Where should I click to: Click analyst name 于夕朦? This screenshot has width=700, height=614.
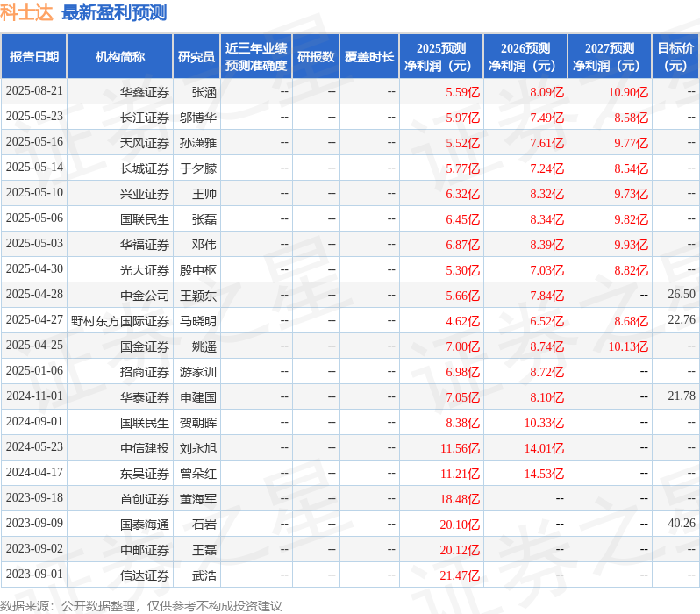click(x=198, y=168)
